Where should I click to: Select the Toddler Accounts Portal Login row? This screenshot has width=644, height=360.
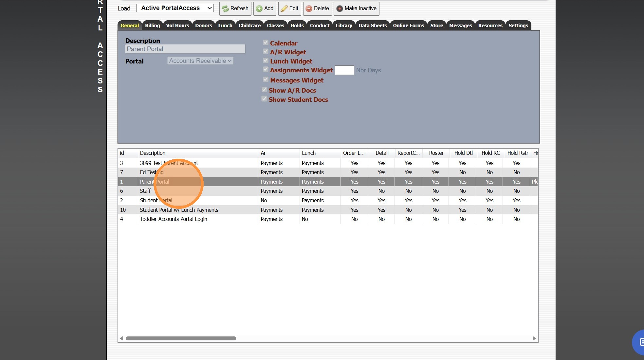[x=174, y=219]
